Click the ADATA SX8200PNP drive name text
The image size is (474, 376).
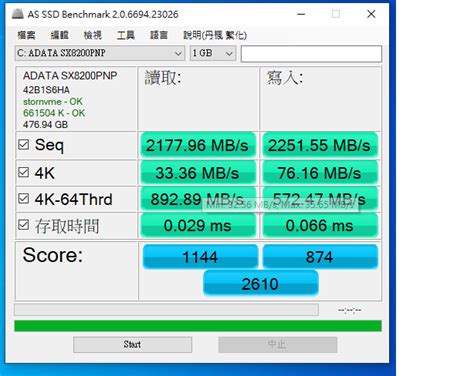70,76
